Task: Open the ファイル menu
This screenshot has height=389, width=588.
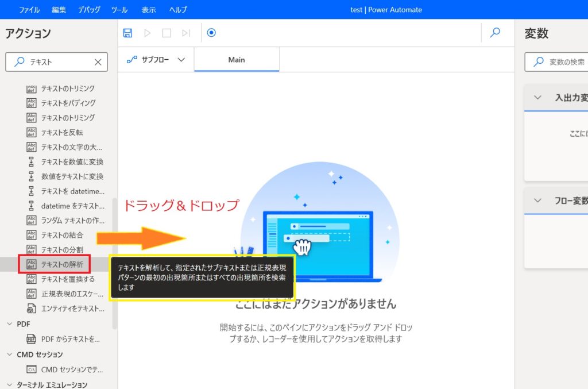Action: click(x=29, y=10)
